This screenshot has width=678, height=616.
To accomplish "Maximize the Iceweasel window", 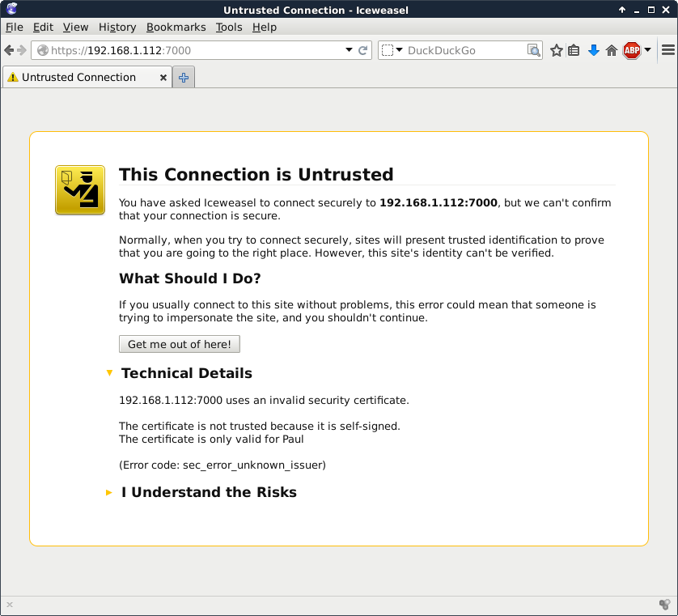I will point(650,10).
